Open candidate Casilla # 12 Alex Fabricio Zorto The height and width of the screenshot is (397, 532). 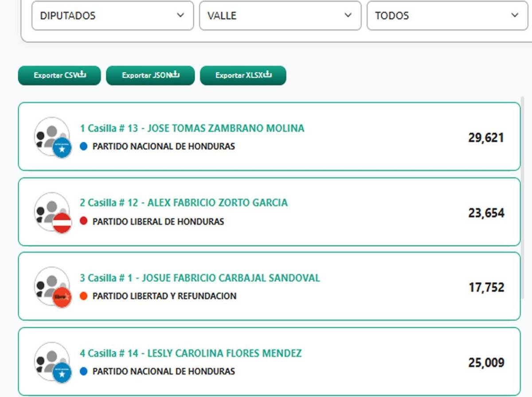click(184, 203)
